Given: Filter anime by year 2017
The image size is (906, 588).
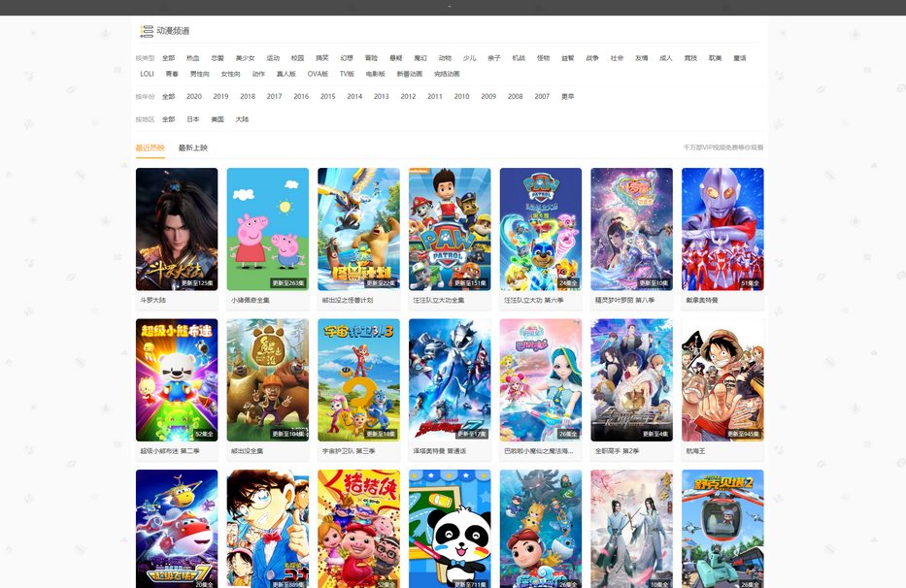Looking at the screenshot, I should (x=275, y=96).
